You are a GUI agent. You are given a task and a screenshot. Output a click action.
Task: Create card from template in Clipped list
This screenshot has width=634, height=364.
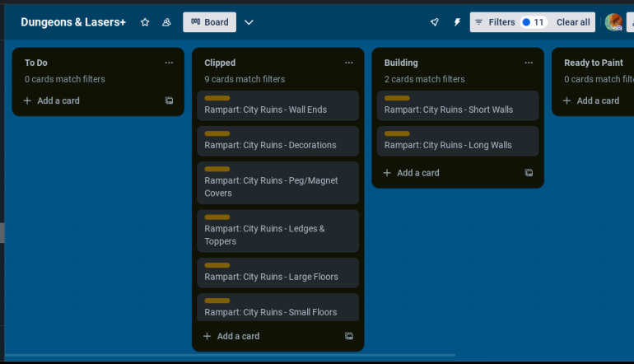348,336
